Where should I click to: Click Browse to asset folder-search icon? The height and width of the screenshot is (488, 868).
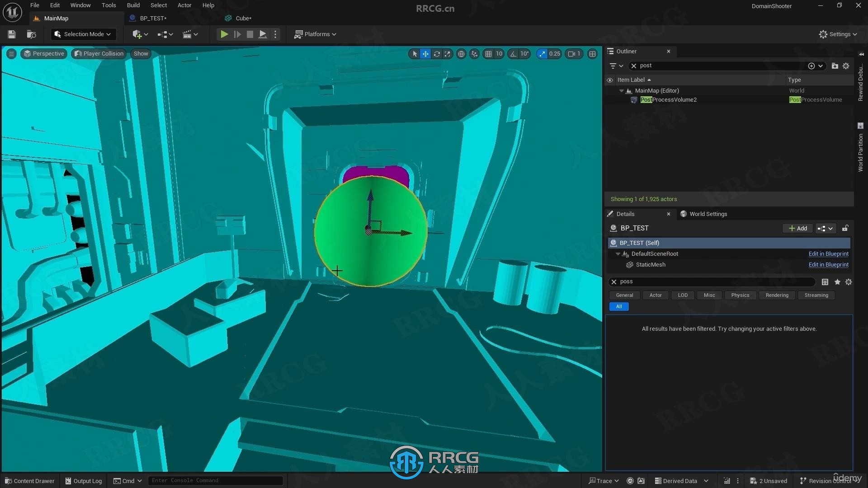click(32, 34)
